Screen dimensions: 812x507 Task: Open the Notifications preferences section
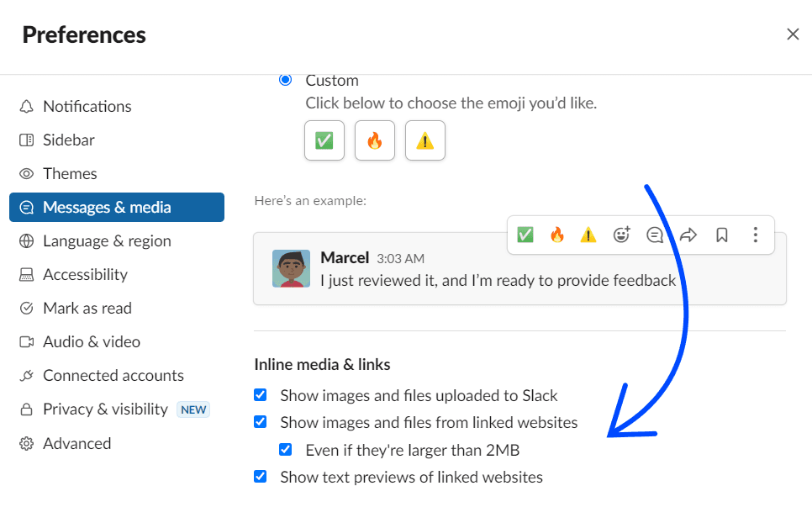coord(87,107)
